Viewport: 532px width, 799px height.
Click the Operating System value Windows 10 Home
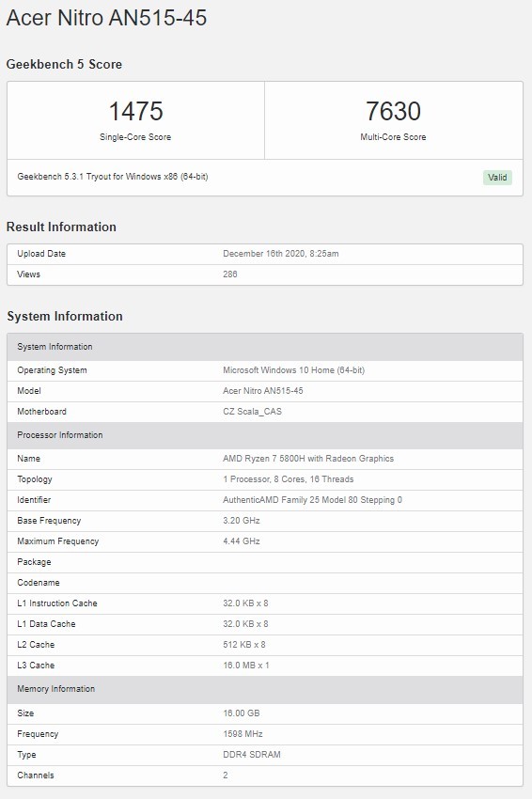pyautogui.click(x=293, y=370)
